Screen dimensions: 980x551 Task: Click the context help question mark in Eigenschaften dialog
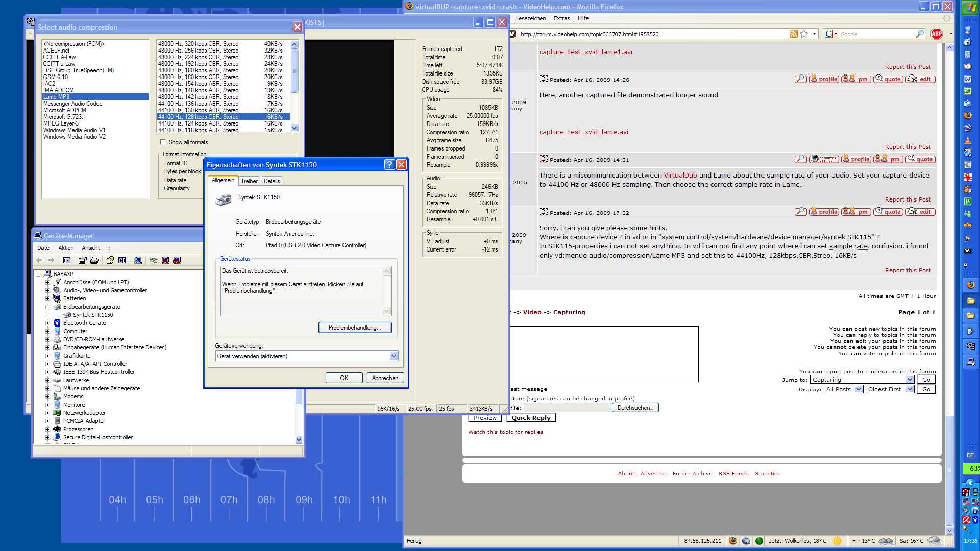point(389,164)
